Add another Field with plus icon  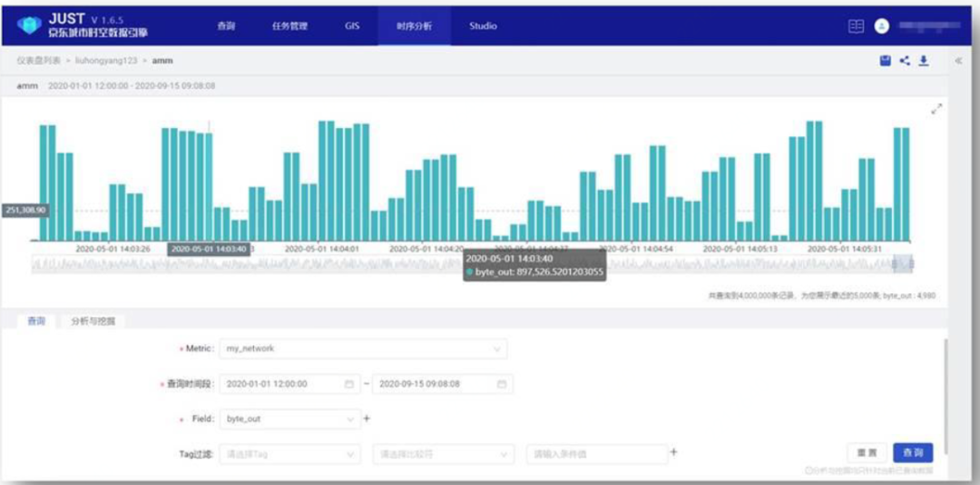coord(367,419)
